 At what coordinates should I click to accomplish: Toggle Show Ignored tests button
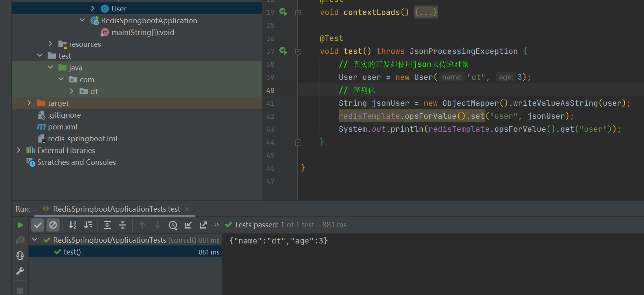pyautogui.click(x=53, y=225)
